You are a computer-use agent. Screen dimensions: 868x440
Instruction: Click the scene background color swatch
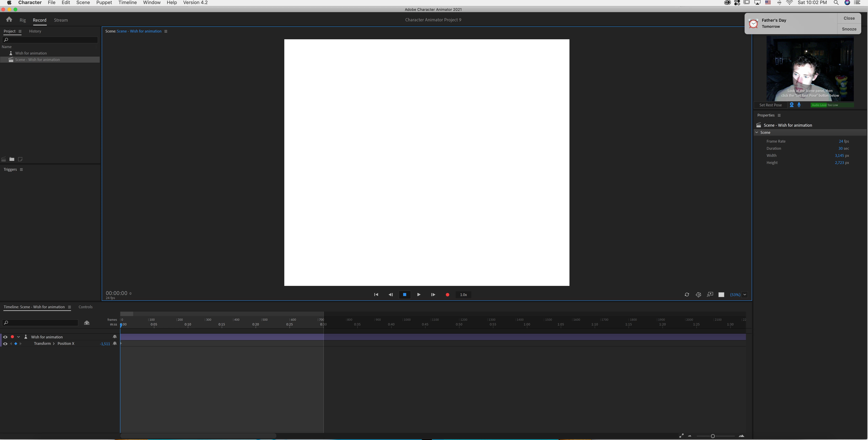coord(721,295)
